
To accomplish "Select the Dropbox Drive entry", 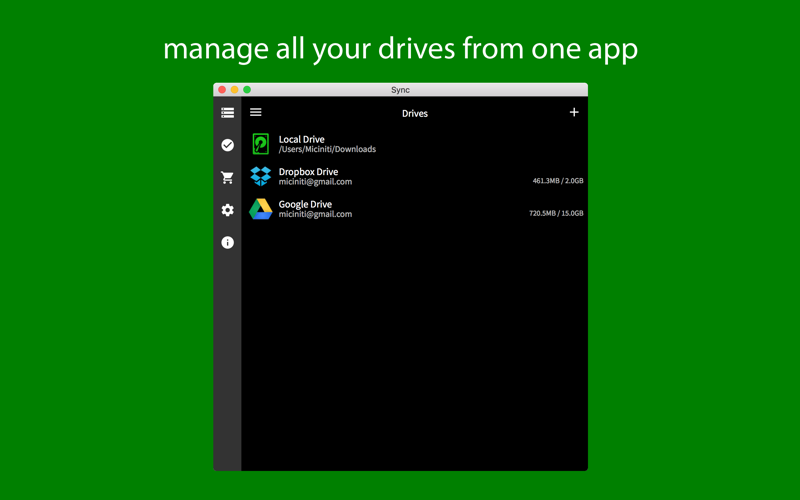I will (x=414, y=177).
